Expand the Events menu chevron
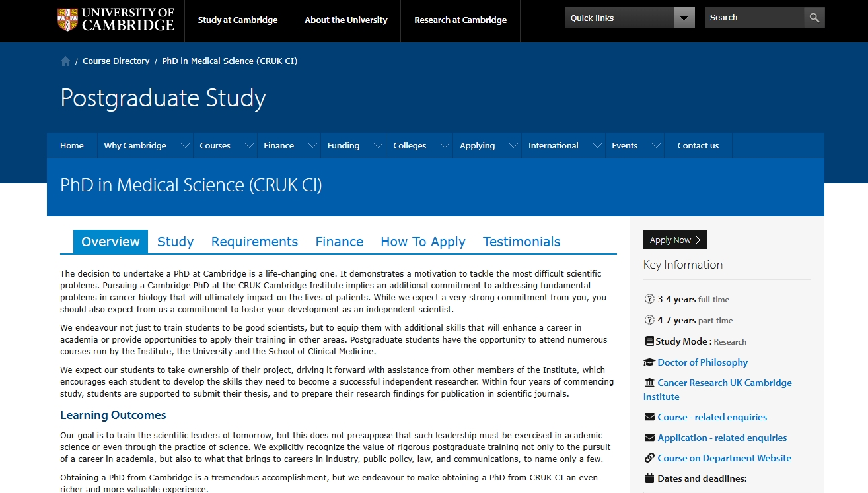868x493 pixels. (657, 146)
